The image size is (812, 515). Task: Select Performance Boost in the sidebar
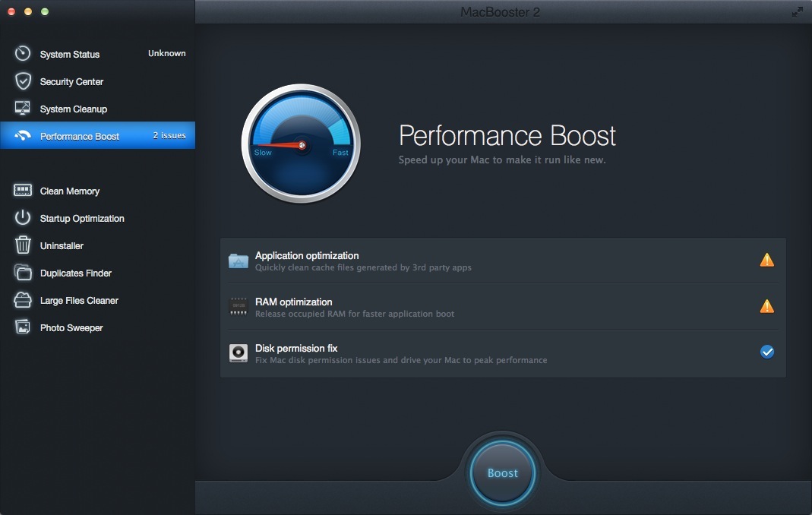[80, 137]
